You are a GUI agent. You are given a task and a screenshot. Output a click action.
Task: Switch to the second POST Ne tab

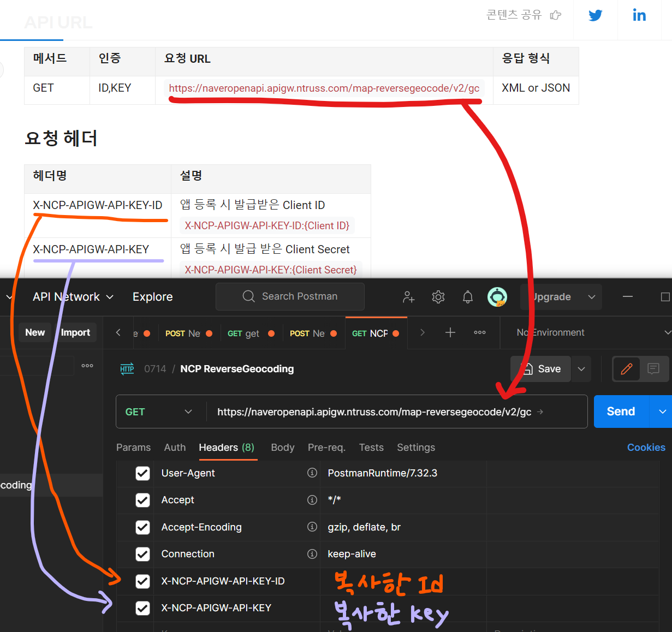point(313,333)
